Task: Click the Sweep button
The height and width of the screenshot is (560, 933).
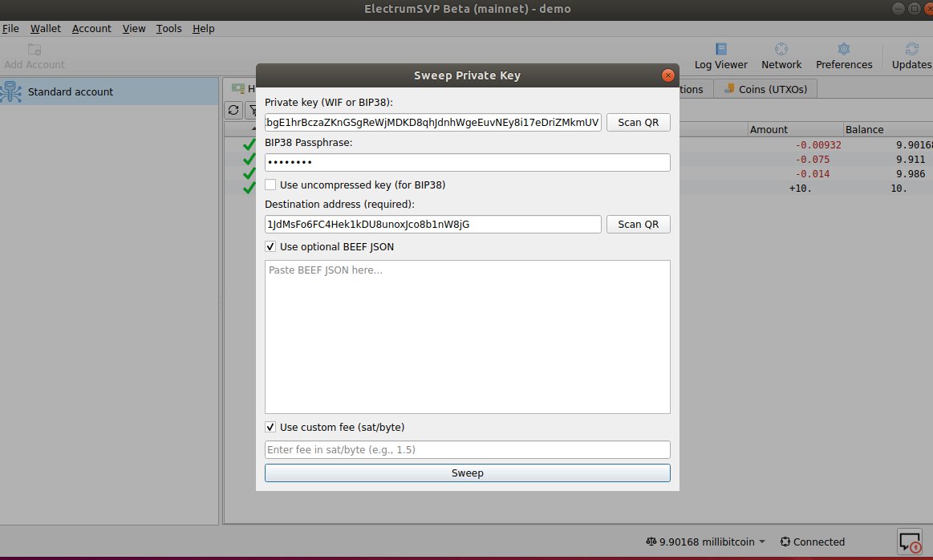Action: click(467, 473)
